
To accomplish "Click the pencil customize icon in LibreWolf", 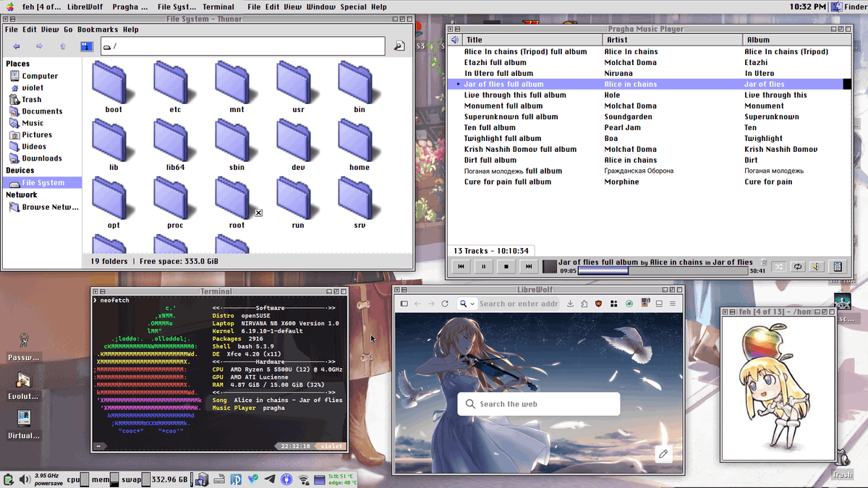I will point(663,454).
